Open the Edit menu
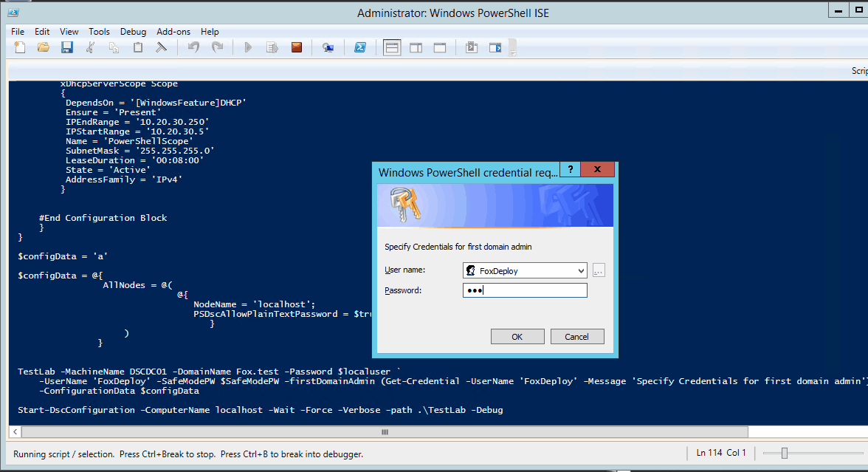Screen dimensions: 868x472 click(42, 32)
